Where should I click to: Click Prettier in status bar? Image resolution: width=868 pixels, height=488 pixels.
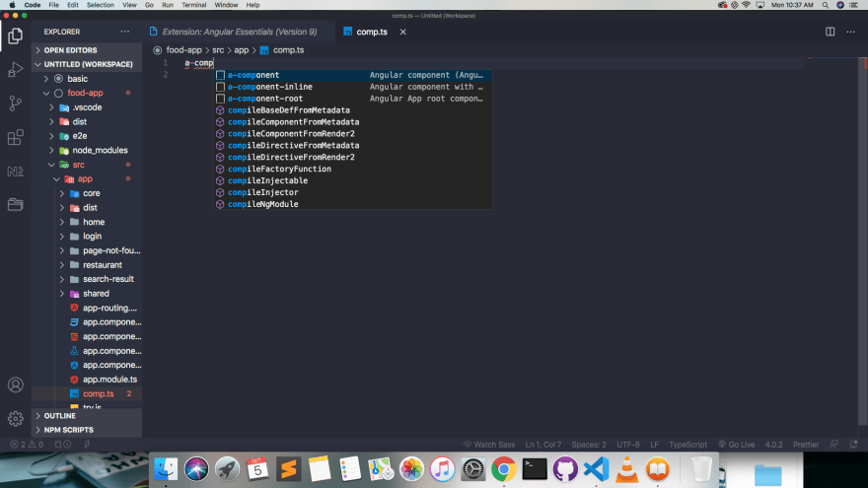806,445
